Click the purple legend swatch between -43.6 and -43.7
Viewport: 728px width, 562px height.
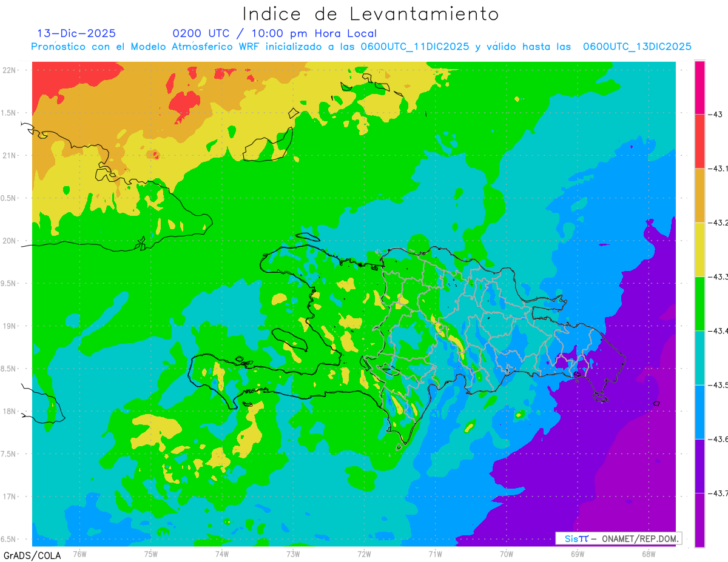tap(699, 466)
